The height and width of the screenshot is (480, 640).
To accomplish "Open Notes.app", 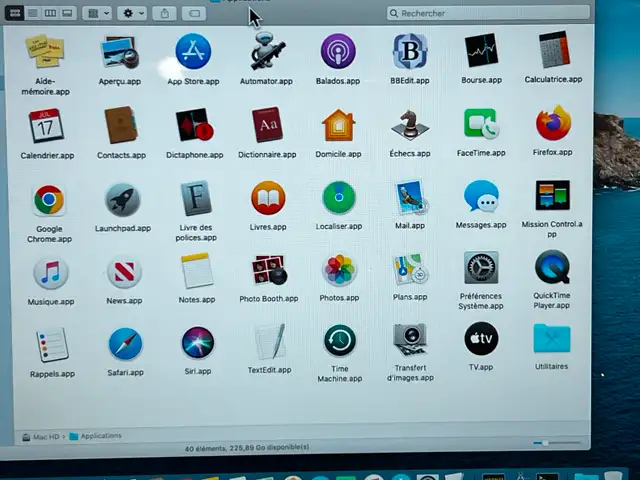I will point(197,271).
